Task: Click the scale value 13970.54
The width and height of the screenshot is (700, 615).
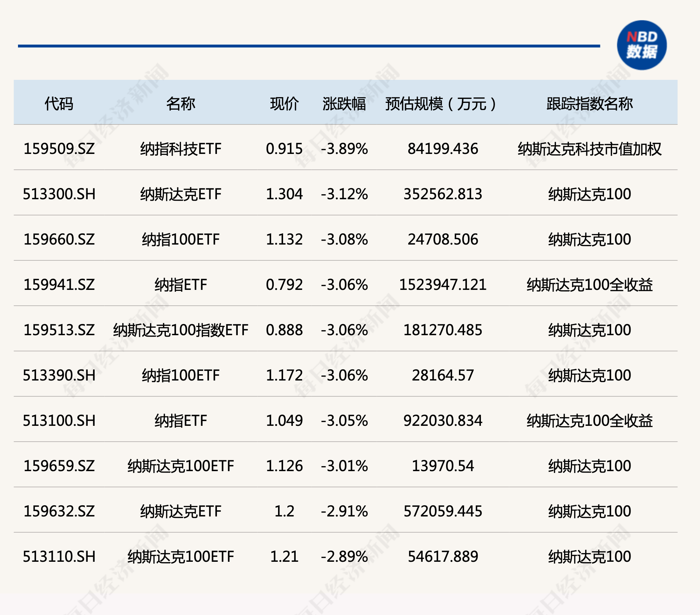Action: [x=443, y=466]
